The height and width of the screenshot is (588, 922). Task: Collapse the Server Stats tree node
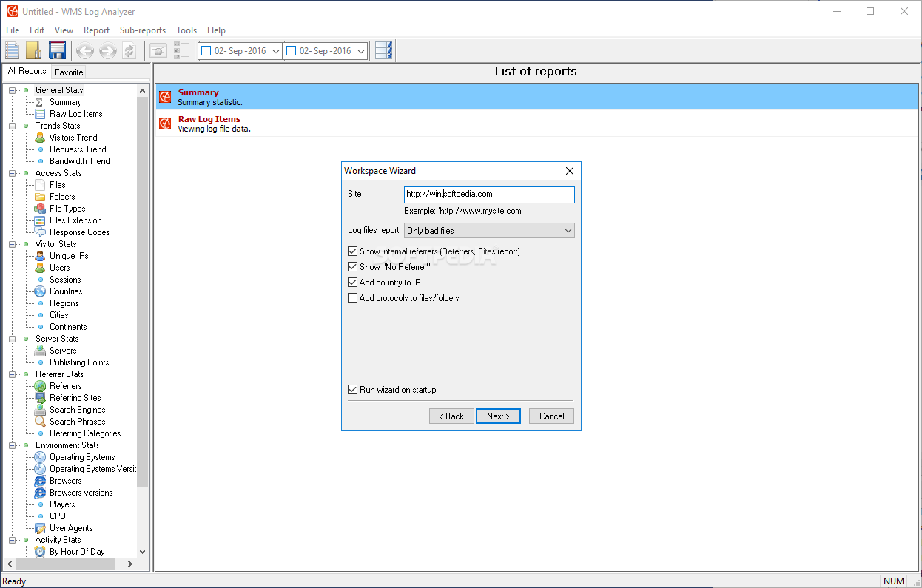[x=13, y=339]
